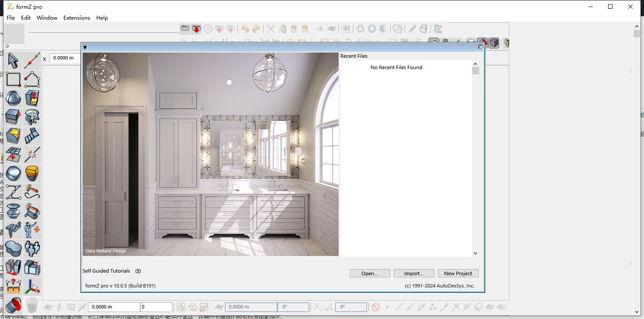
Task: Click the X coordinate input field
Action: tap(65, 58)
